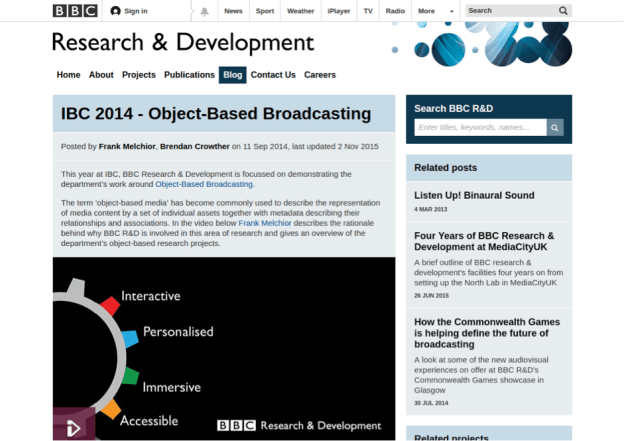Click the Sign in account icon
Screen dimensions: 624x441
pyautogui.click(x=115, y=11)
